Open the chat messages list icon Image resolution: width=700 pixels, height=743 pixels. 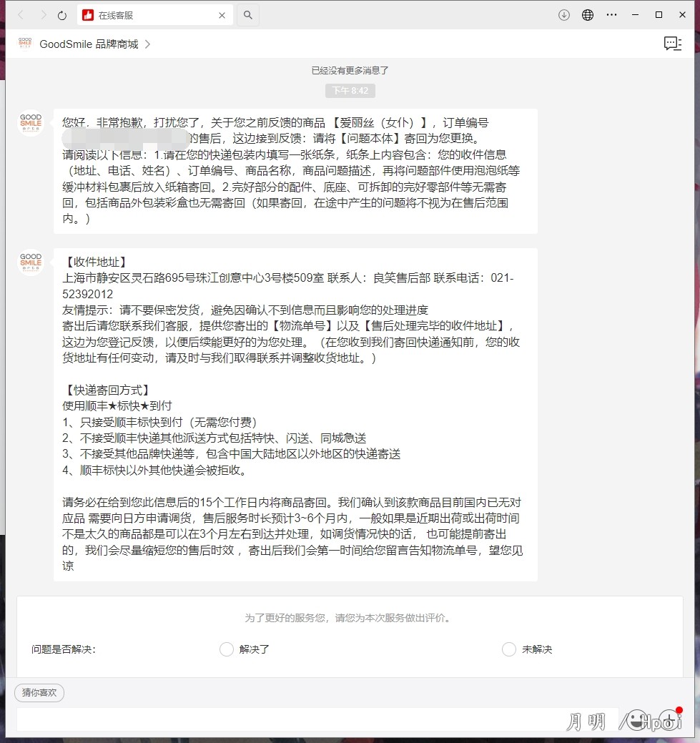coord(672,44)
